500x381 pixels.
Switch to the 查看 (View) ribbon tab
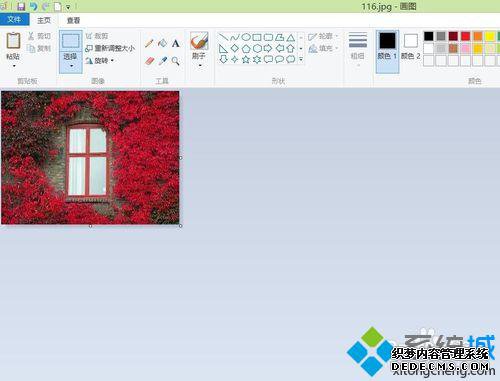[73, 20]
